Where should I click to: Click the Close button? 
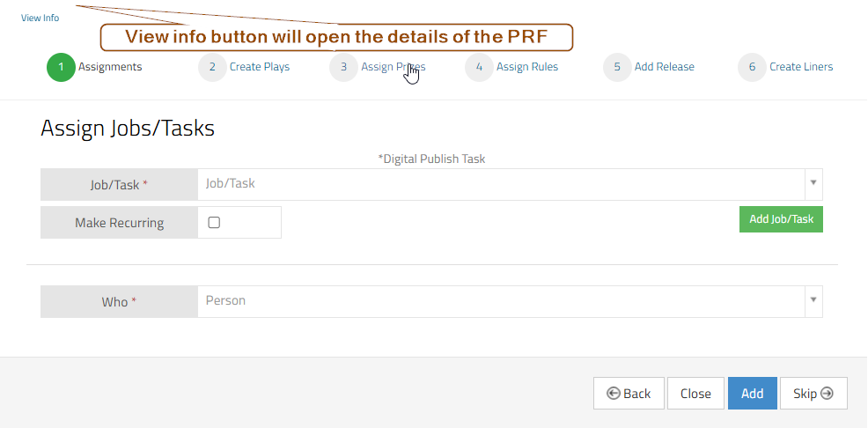695,394
